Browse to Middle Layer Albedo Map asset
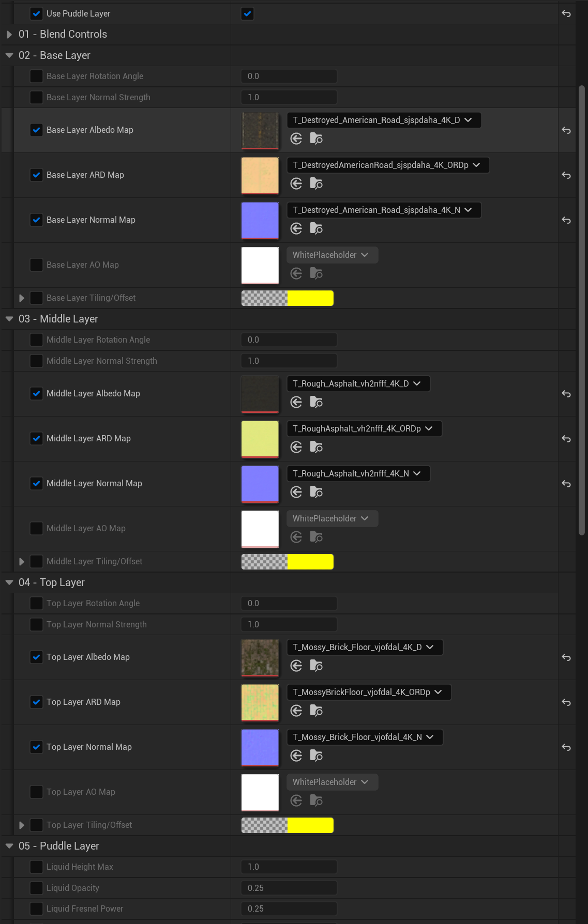The image size is (588, 924). [316, 402]
